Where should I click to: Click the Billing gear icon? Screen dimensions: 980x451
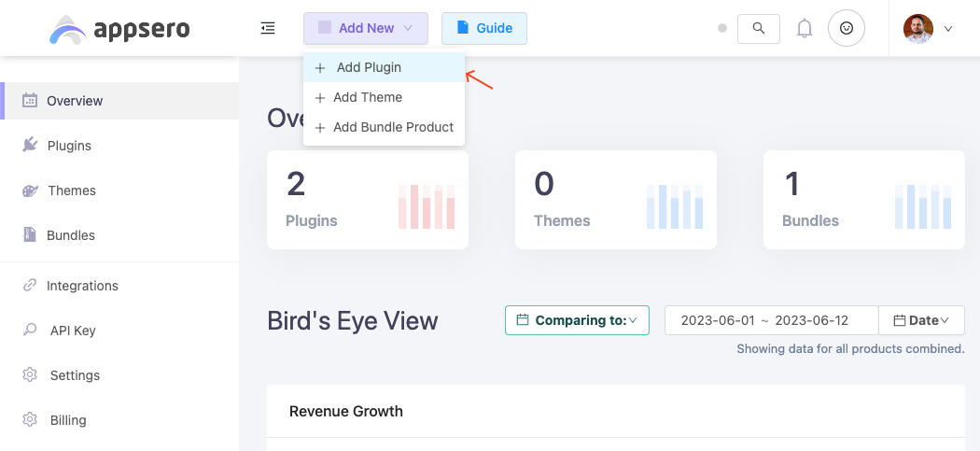29,420
